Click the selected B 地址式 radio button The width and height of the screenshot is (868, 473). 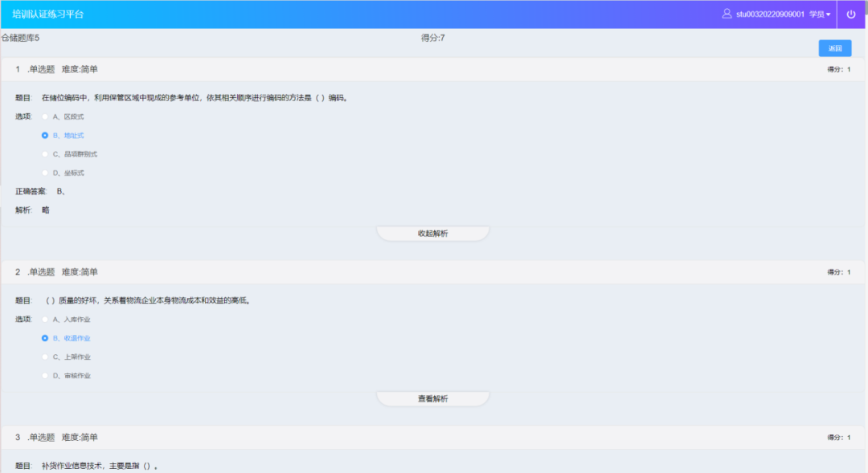point(45,134)
